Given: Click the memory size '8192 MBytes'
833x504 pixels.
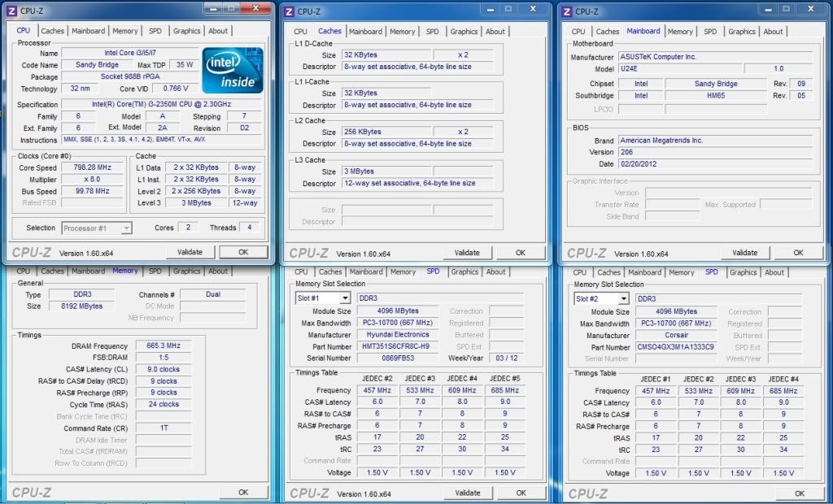Looking at the screenshot, I should (x=81, y=306).
